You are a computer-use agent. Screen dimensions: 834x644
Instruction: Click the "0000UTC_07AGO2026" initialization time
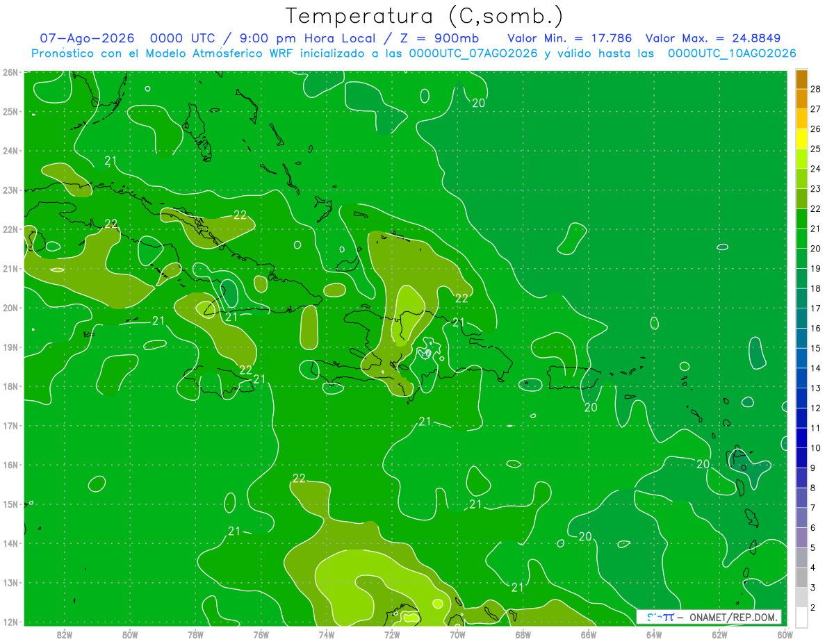click(x=473, y=53)
